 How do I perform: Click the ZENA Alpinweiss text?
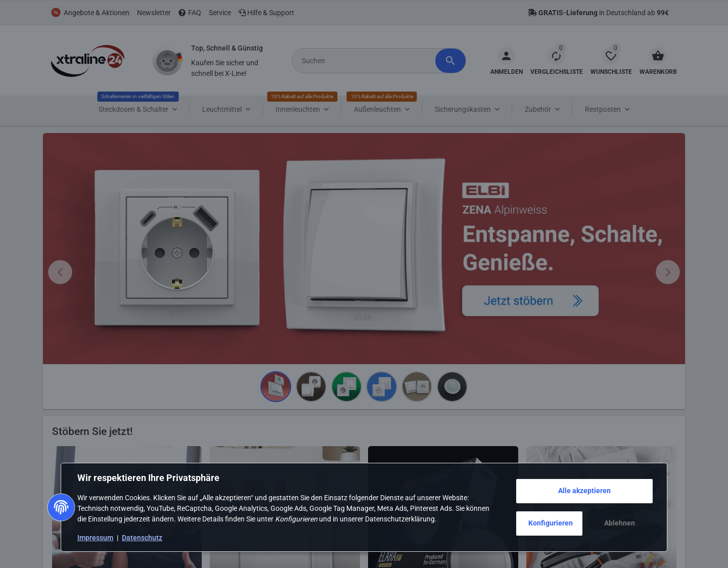point(505,210)
